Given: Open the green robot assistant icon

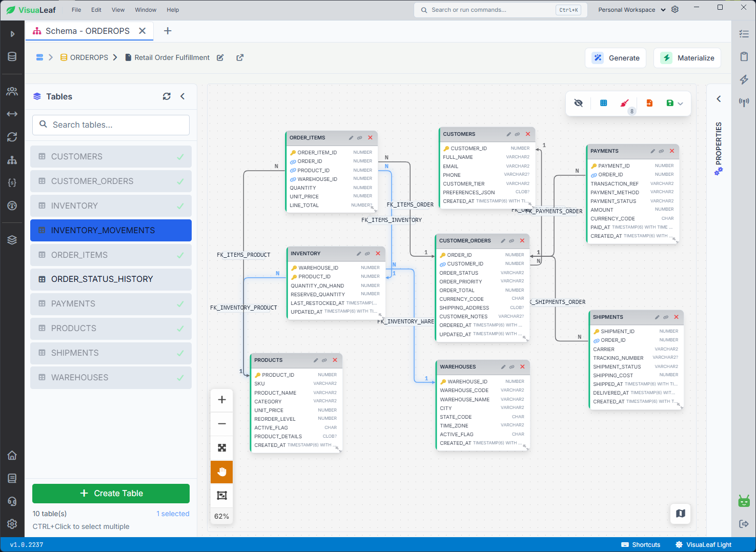Looking at the screenshot, I should click(x=744, y=501).
